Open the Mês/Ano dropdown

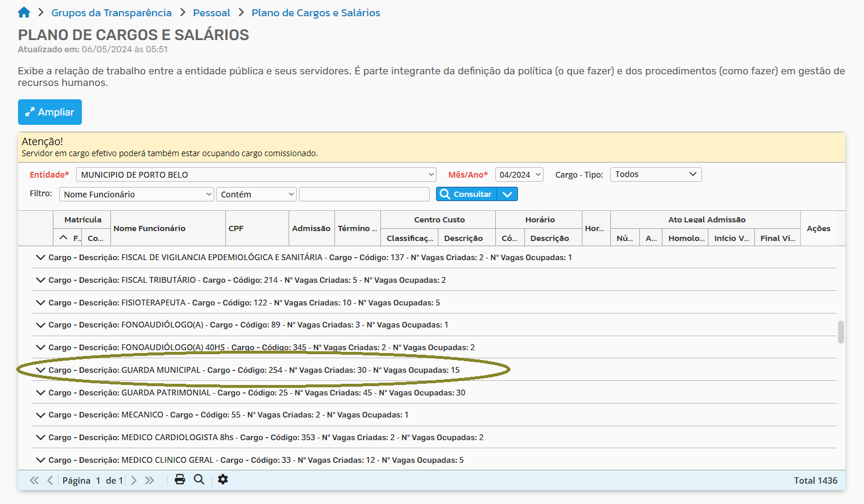(x=519, y=175)
